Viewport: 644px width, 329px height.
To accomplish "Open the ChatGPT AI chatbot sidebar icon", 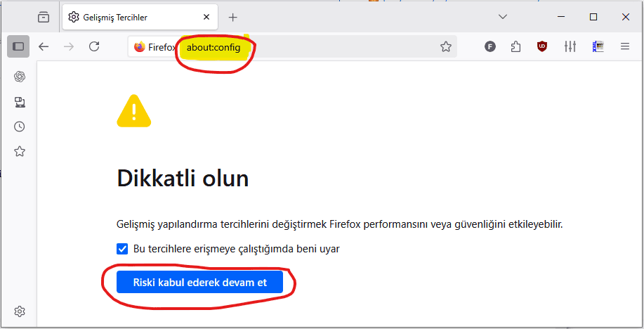I will click(x=19, y=77).
